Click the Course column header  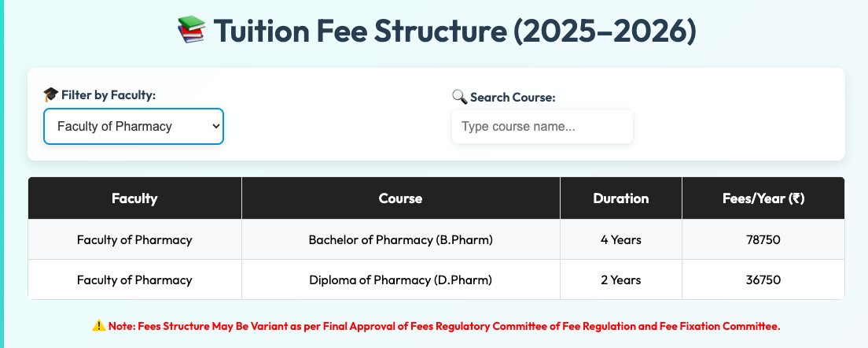coord(401,198)
